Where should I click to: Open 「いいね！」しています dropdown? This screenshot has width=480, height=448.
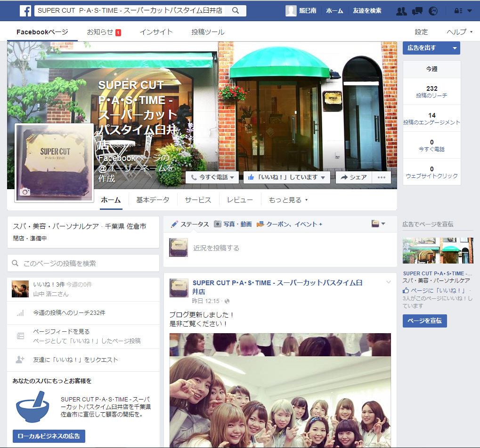323,177
